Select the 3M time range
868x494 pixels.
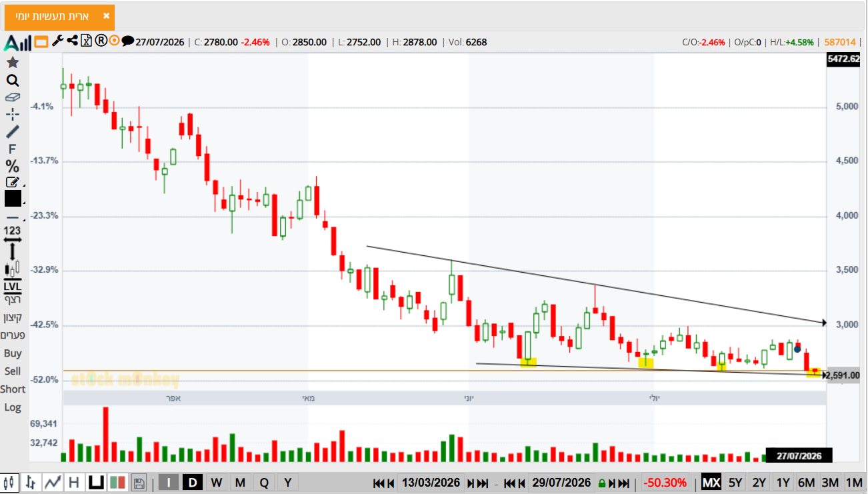830,483
